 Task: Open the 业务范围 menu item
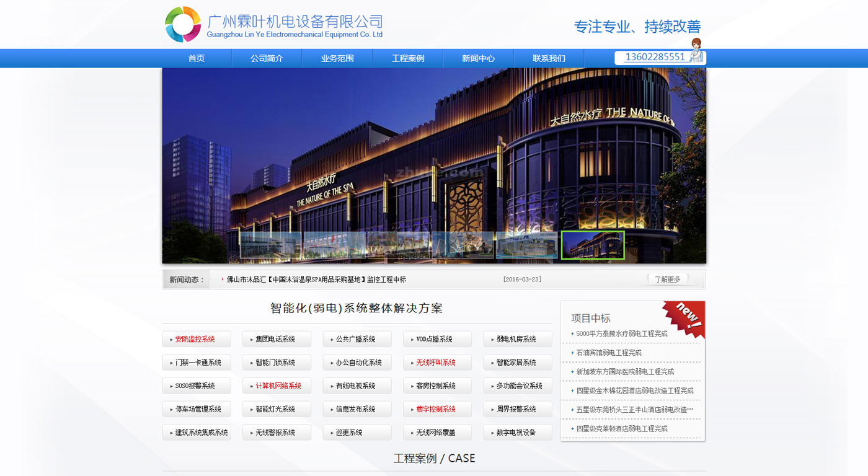click(337, 58)
